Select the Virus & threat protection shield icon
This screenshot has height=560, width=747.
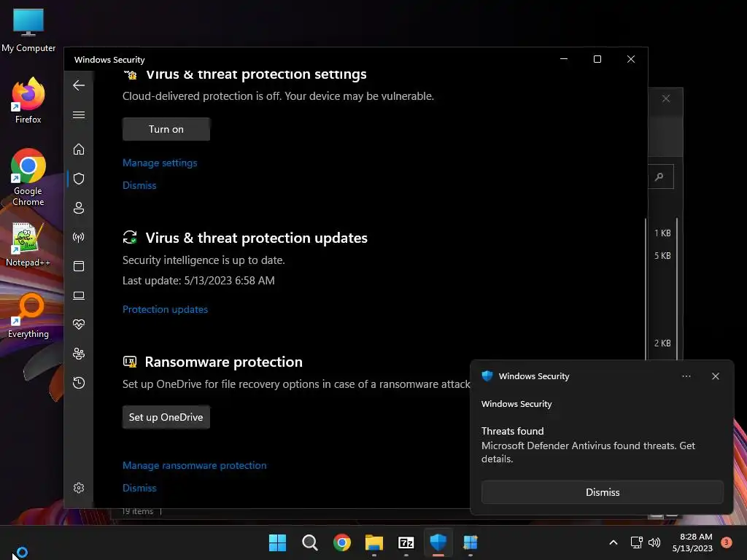coord(79,179)
